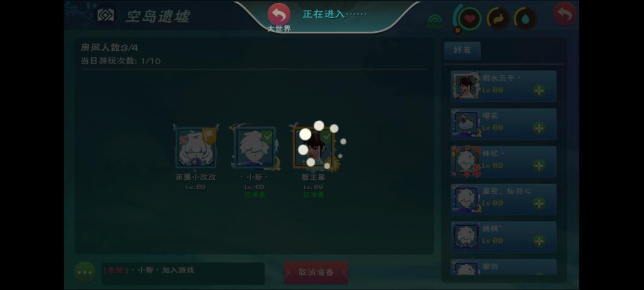Viewport: 644px width, 290px height.
Task: Invite friend 喵玄 with the plus icon
Action: [539, 128]
